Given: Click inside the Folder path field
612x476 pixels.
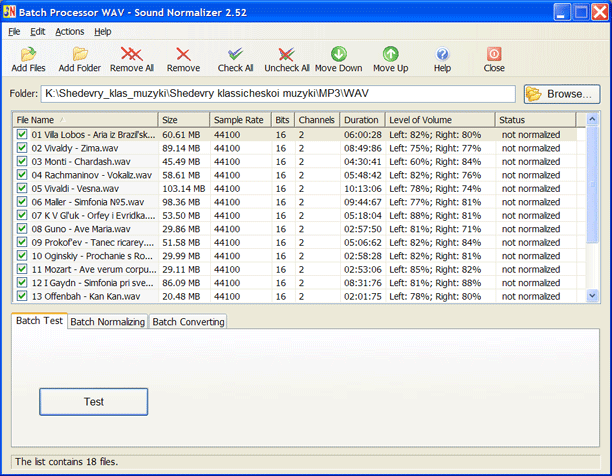Looking at the screenshot, I should 278,94.
